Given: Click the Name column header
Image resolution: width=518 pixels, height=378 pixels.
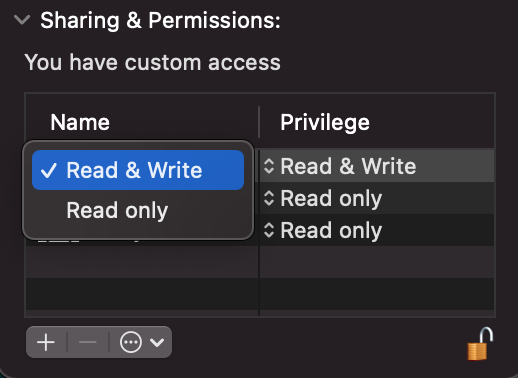Looking at the screenshot, I should [80, 122].
